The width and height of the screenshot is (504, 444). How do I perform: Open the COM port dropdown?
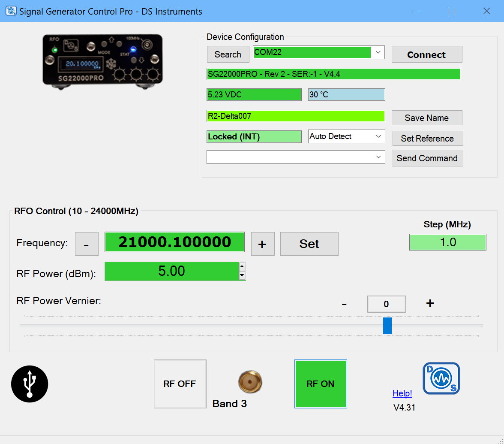[378, 52]
